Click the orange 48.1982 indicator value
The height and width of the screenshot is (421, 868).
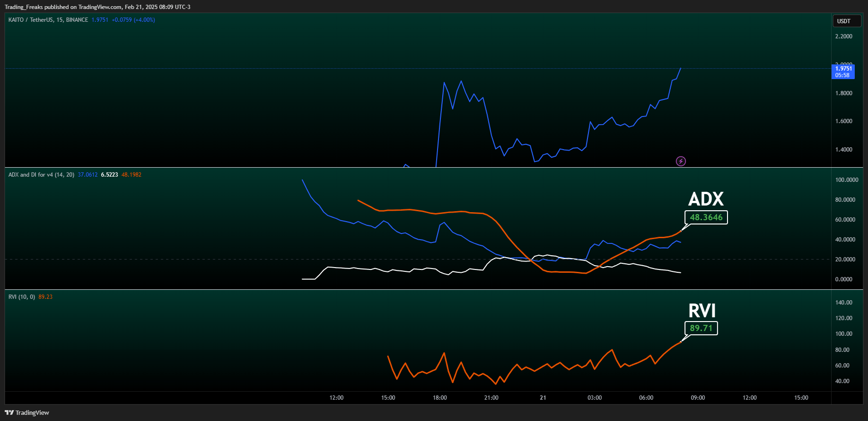pyautogui.click(x=132, y=175)
